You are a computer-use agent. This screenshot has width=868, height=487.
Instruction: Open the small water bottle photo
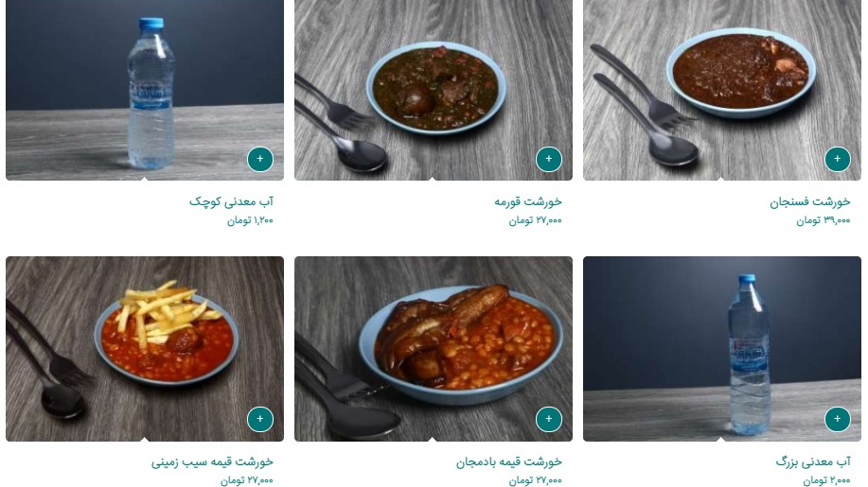point(145,90)
